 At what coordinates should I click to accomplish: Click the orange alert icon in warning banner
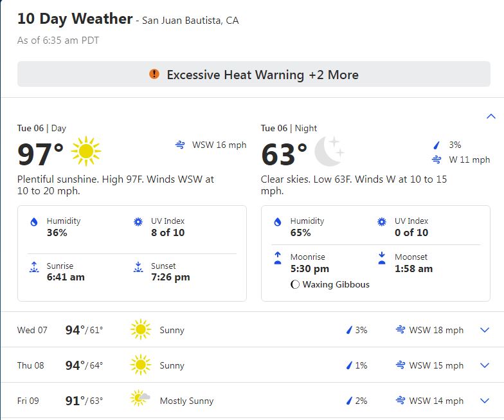(154, 75)
